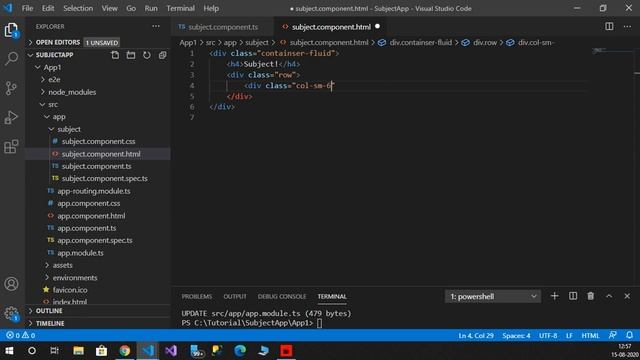Open Visual Studio from the taskbar
The image size is (640, 360).
tap(171, 351)
